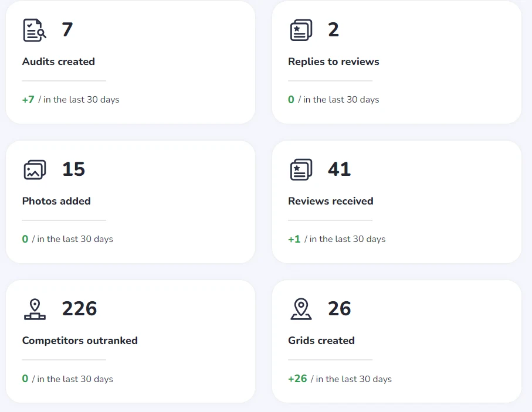Click the Replies to reviews star-card icon
Image resolution: width=532 pixels, height=412 pixels.
click(x=301, y=30)
